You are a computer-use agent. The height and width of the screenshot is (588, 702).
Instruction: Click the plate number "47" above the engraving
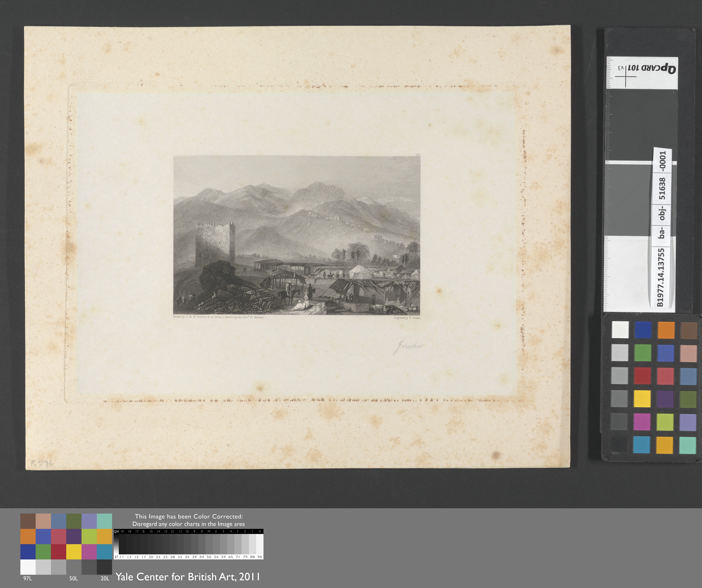[417, 154]
